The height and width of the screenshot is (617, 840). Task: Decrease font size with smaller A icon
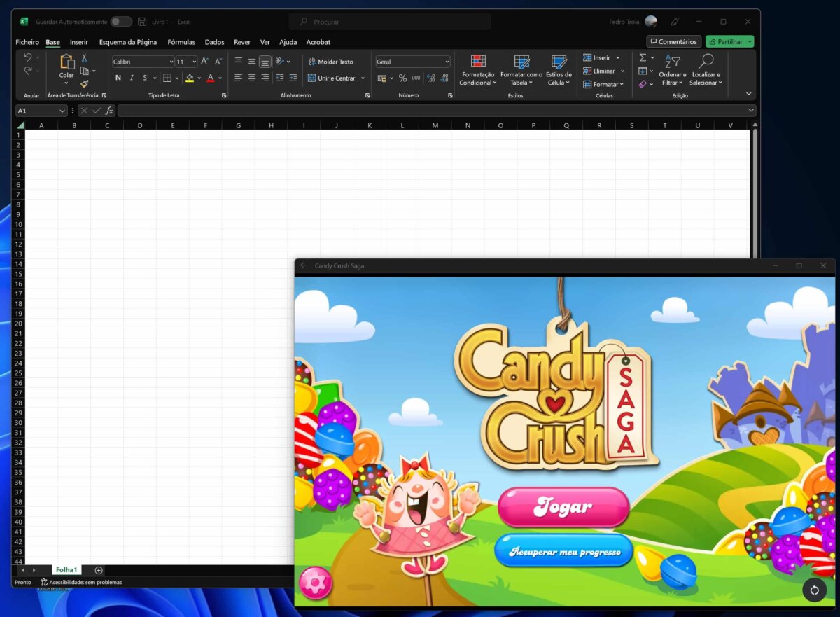coord(218,62)
